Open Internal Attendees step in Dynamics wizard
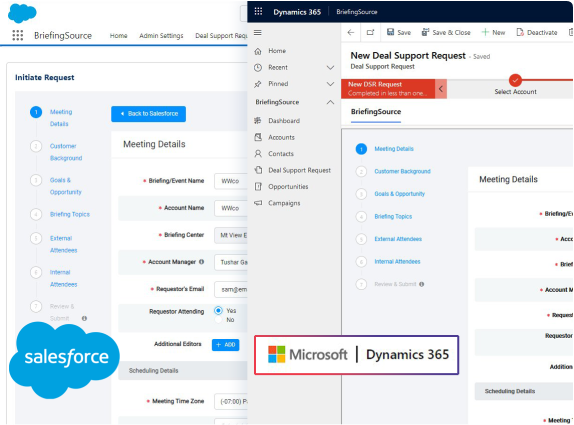Screen dimensions: 574x425 pos(397,261)
